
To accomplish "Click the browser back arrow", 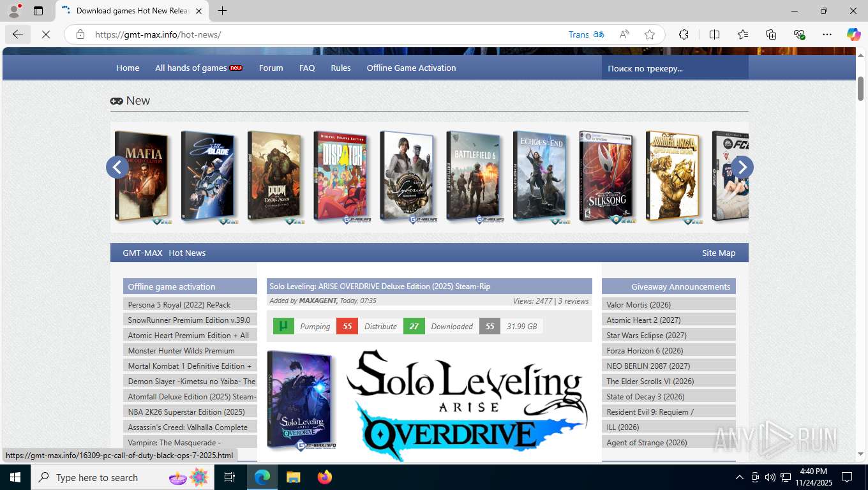I will point(18,34).
